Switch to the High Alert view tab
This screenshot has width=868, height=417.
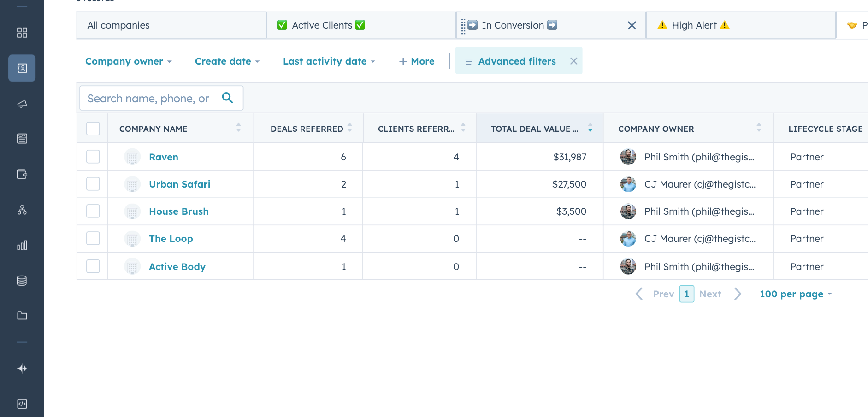click(x=694, y=25)
